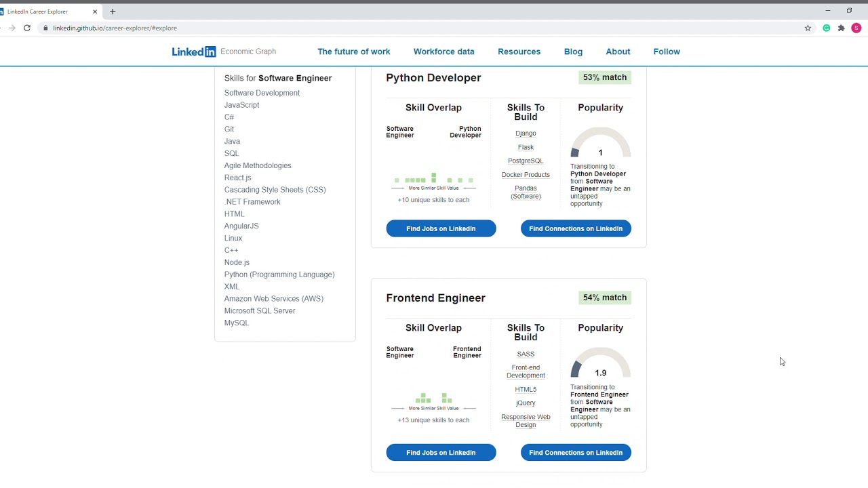Select Agile Methodologies in skills list
Screen dimensions: 868x488
pos(258,165)
